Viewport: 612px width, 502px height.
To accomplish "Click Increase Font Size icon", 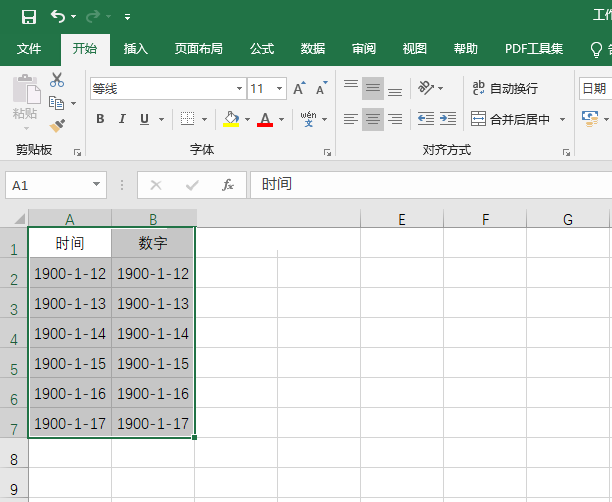I will [299, 89].
